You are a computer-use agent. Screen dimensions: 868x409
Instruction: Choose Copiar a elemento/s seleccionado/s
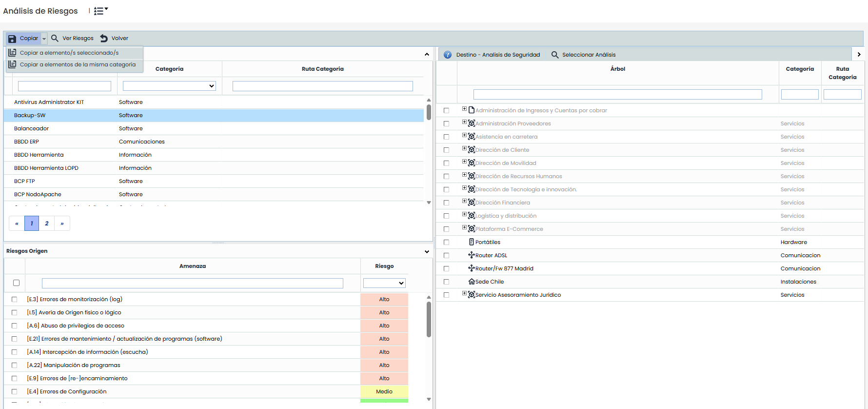tap(69, 53)
